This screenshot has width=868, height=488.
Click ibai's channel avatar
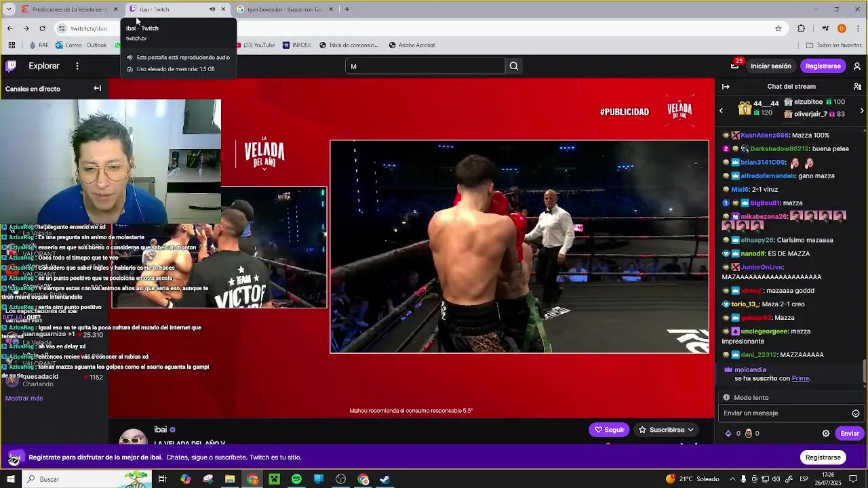point(134,436)
